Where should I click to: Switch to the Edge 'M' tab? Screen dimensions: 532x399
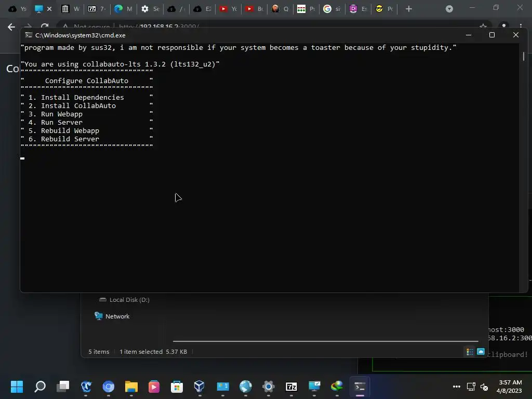[x=123, y=9]
